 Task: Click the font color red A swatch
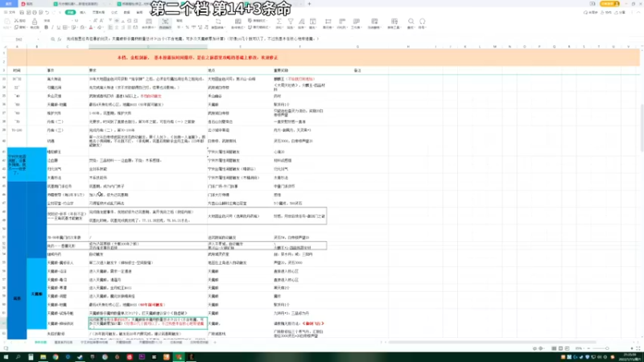[x=91, y=27]
